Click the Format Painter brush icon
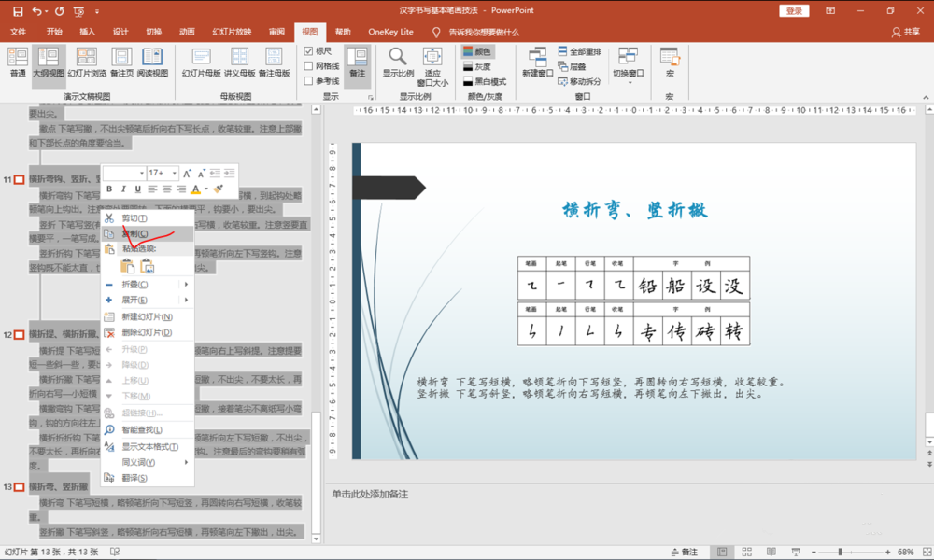Image resolution: width=934 pixels, height=560 pixels. coord(218,189)
